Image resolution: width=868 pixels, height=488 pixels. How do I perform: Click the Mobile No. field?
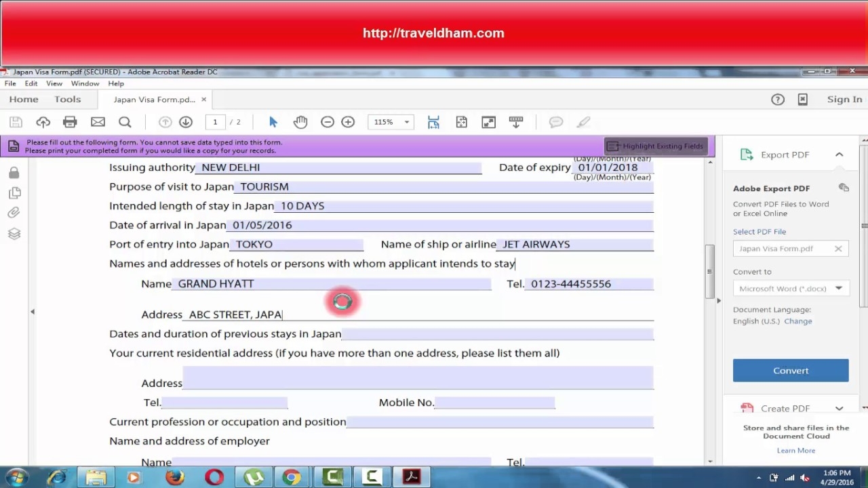[495, 403]
